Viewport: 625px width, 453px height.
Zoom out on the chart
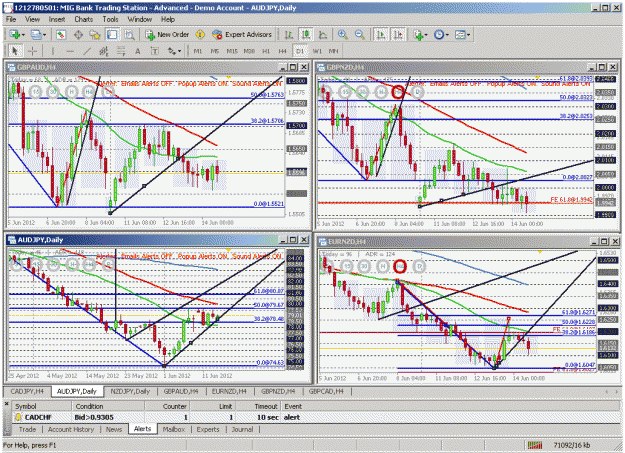pyautogui.click(x=360, y=35)
